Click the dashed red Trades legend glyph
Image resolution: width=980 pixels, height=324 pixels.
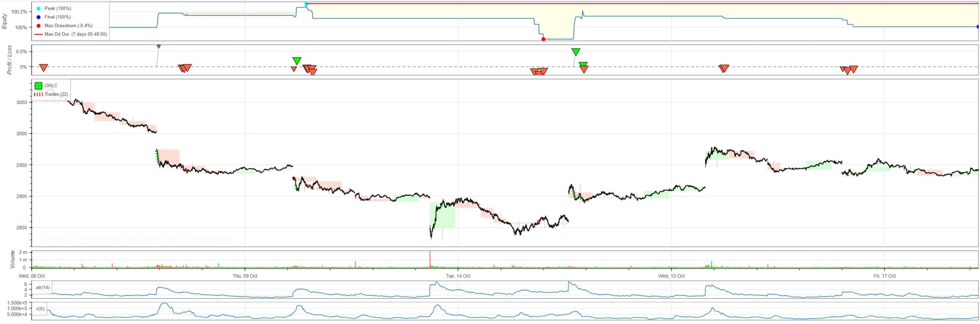[x=38, y=94]
